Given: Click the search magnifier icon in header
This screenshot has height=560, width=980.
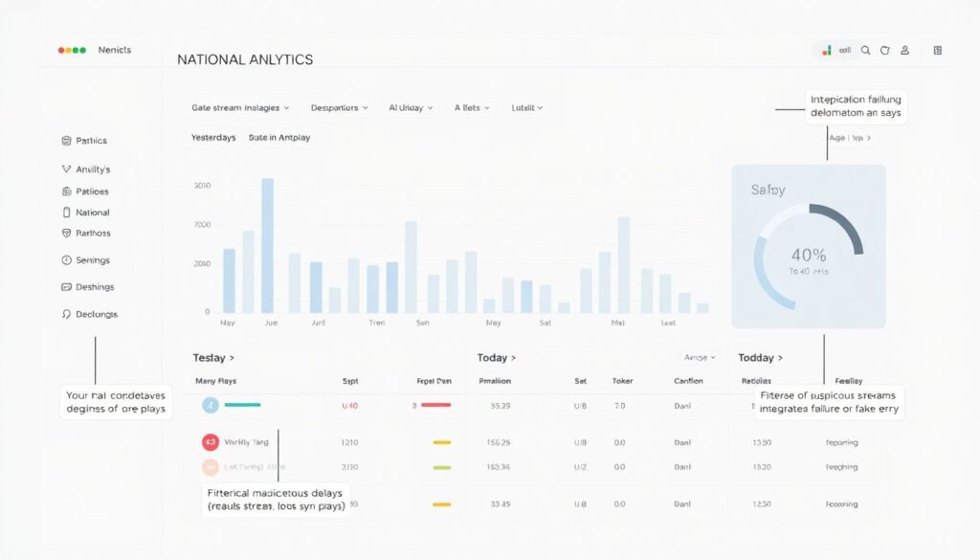Looking at the screenshot, I should 865,51.
